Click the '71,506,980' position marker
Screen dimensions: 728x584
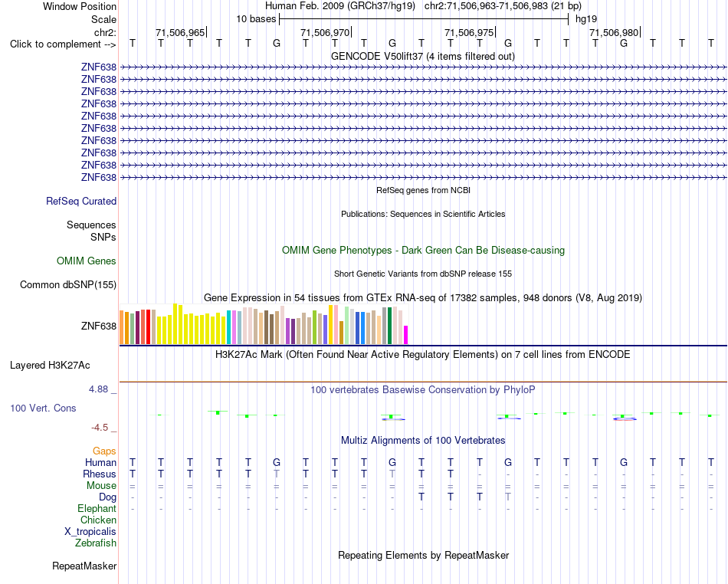pyautogui.click(x=614, y=32)
